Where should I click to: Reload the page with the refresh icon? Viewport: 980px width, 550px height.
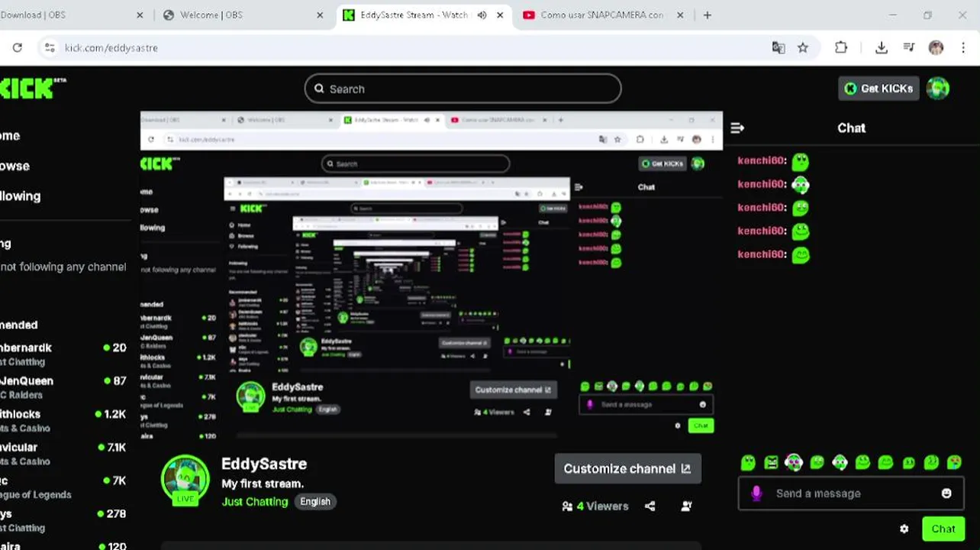[17, 47]
